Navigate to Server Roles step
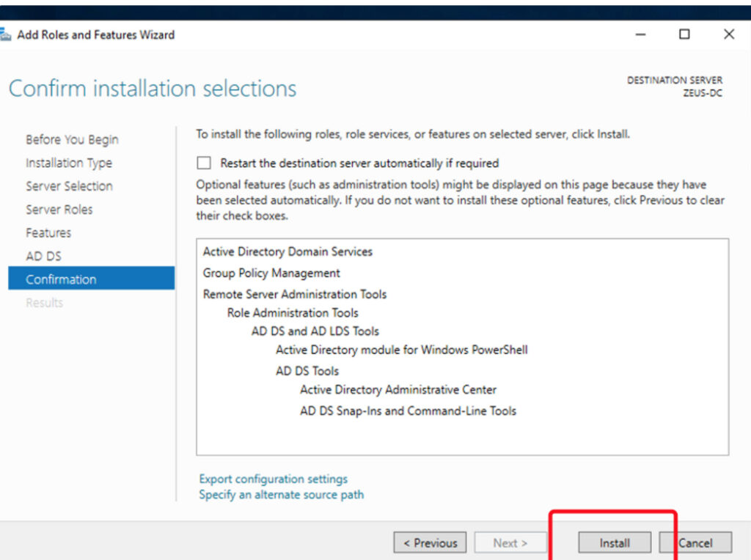The image size is (751, 560). [59, 210]
